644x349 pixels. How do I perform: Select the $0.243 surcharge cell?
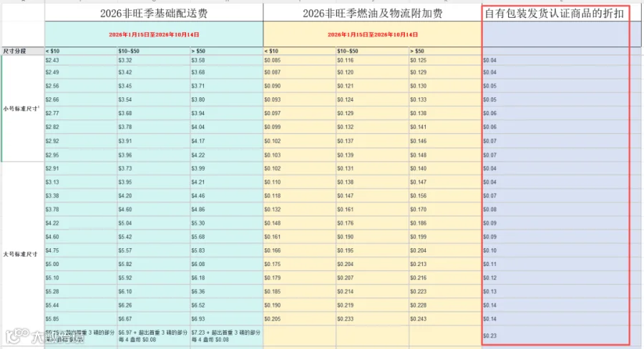click(x=445, y=319)
